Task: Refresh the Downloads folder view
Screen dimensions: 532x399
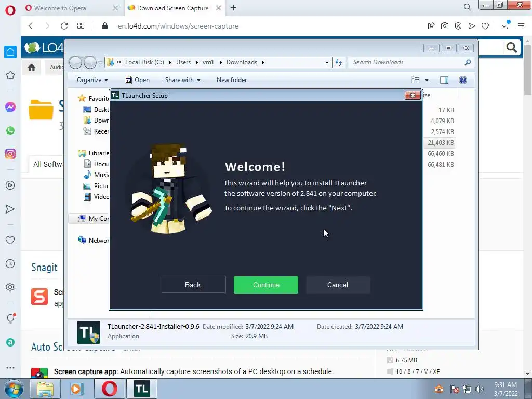Action: click(339, 62)
